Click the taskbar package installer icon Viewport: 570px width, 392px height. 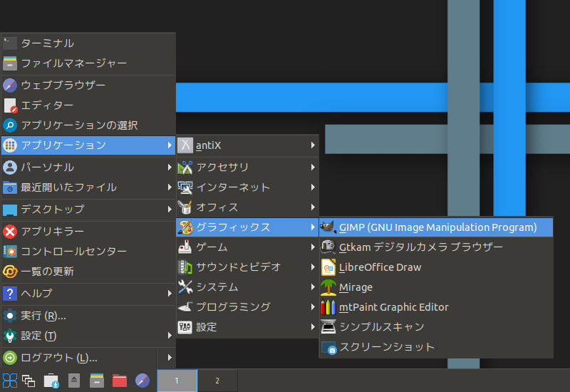(x=51, y=381)
